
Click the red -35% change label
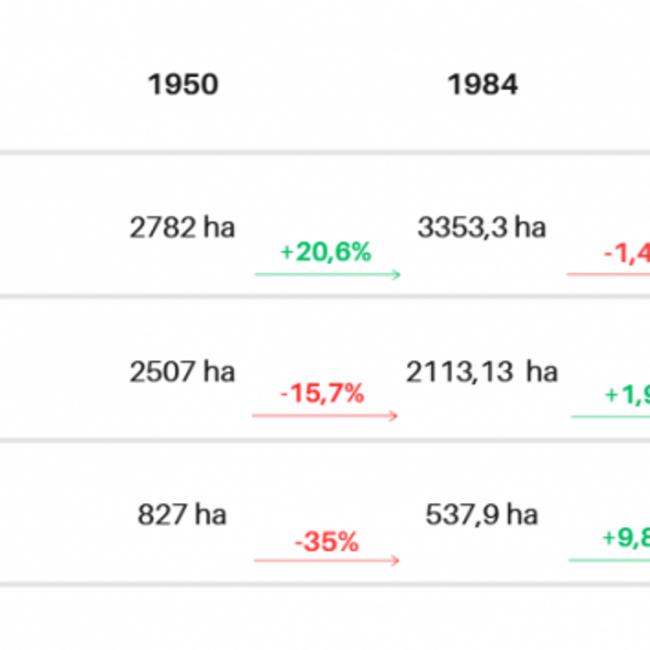tap(326, 543)
